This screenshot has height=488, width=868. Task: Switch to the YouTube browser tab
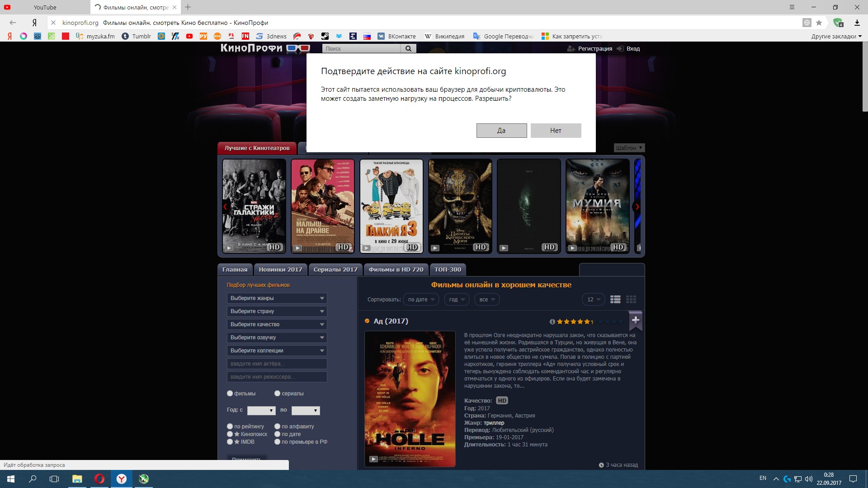tap(45, 7)
